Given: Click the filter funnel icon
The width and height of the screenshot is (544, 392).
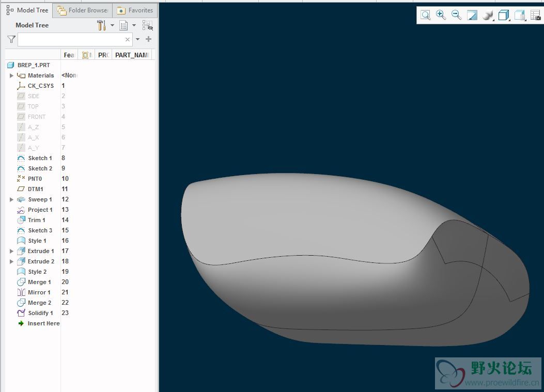Looking at the screenshot, I should coord(11,39).
